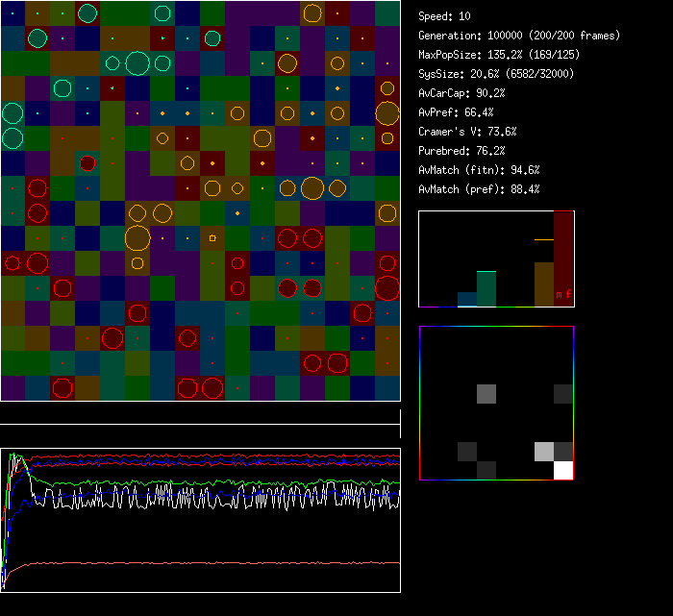
Task: Select the topmost red circle in the grid
Action: (x=87, y=163)
